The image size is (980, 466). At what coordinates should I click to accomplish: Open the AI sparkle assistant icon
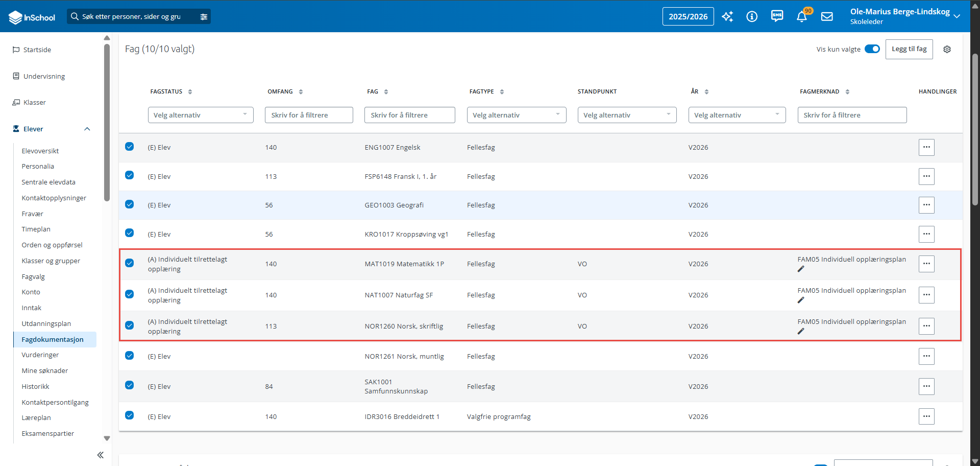727,16
